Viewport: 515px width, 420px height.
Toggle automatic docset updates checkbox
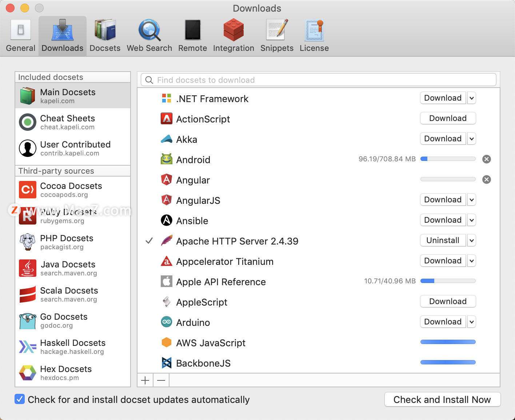20,399
